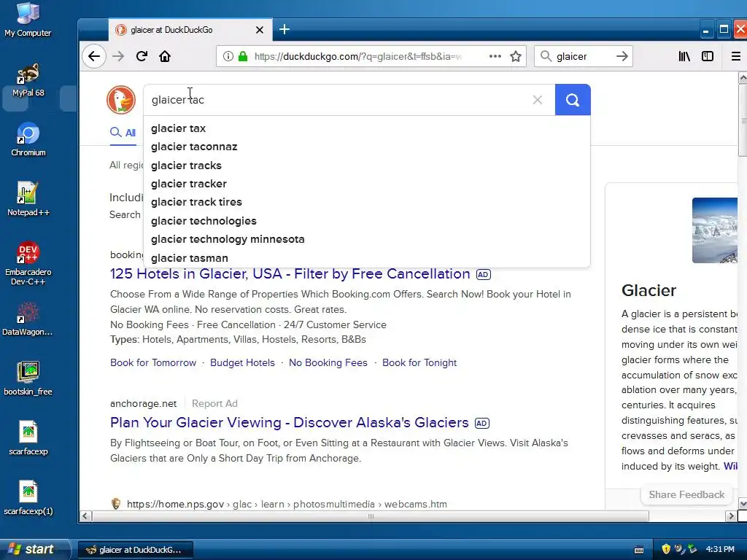Open the Budget Hotels sublink
Screen dimensions: 747x560
[x=242, y=363]
